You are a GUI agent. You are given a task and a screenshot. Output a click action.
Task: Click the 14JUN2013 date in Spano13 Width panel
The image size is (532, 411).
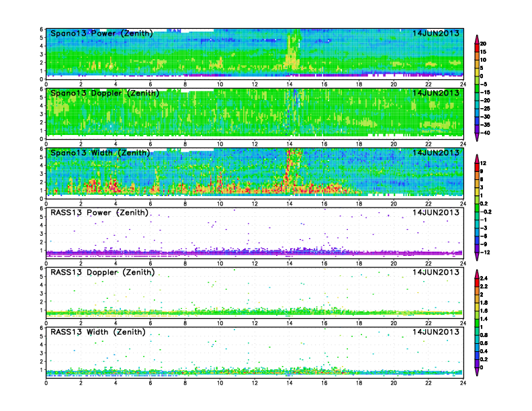[x=436, y=152]
